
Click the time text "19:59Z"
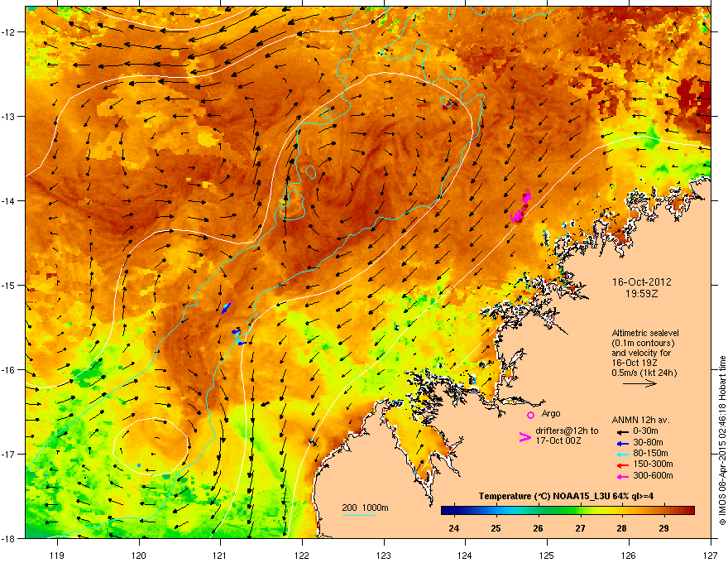coord(642,294)
